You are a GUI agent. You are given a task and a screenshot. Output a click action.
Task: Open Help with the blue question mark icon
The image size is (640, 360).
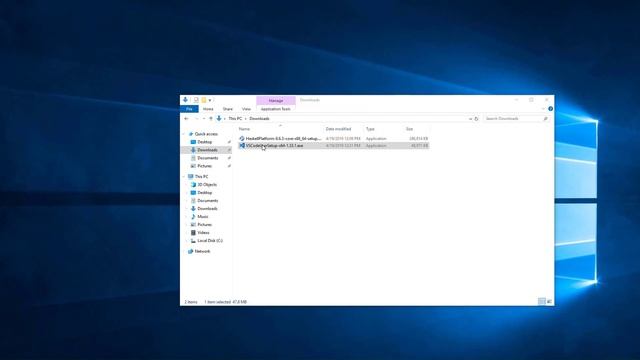click(x=550, y=109)
